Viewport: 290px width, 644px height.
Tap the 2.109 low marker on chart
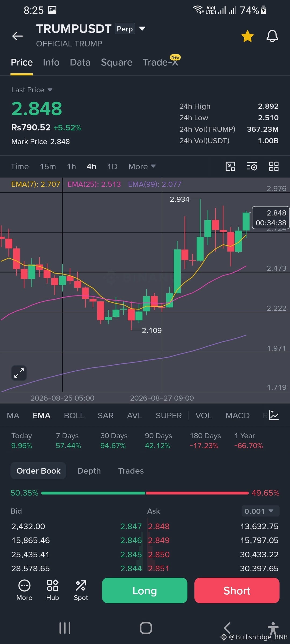click(152, 330)
